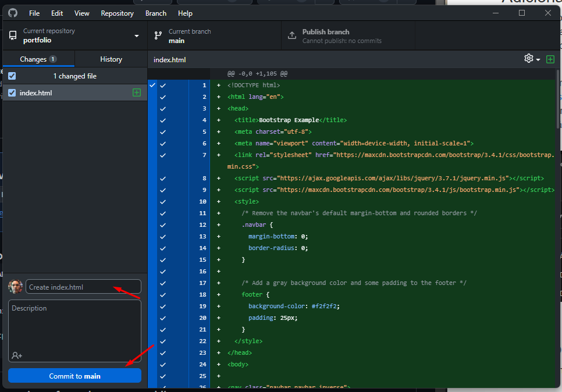Click the green plus icon next to index.html
The height and width of the screenshot is (392, 562).
tap(136, 92)
